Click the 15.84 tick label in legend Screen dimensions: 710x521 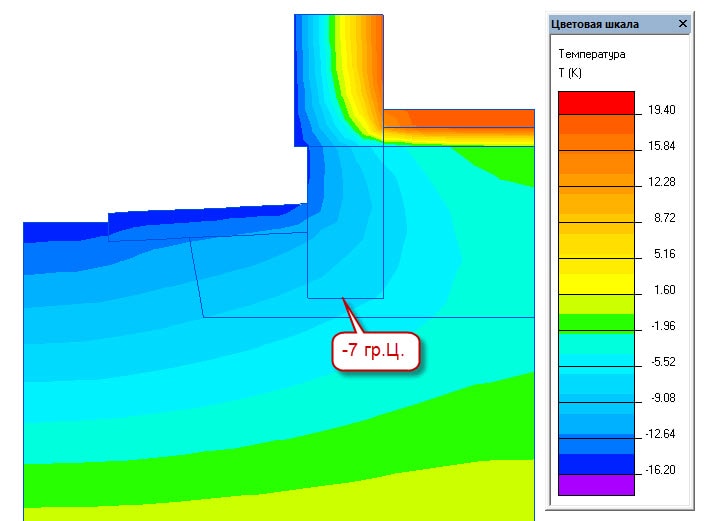pos(662,146)
